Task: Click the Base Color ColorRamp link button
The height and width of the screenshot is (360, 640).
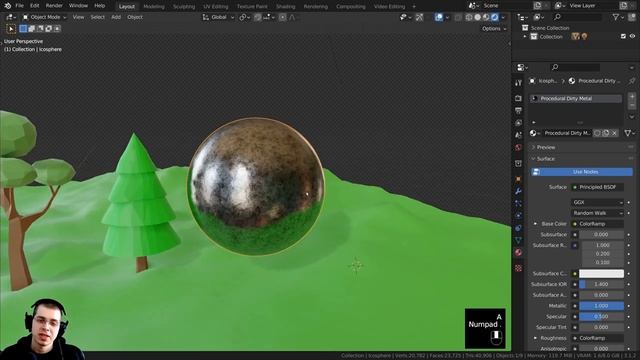Action: click(x=597, y=224)
